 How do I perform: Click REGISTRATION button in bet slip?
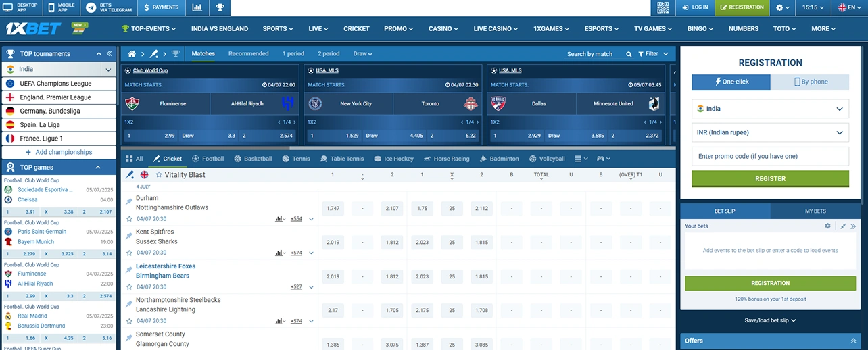click(x=770, y=283)
